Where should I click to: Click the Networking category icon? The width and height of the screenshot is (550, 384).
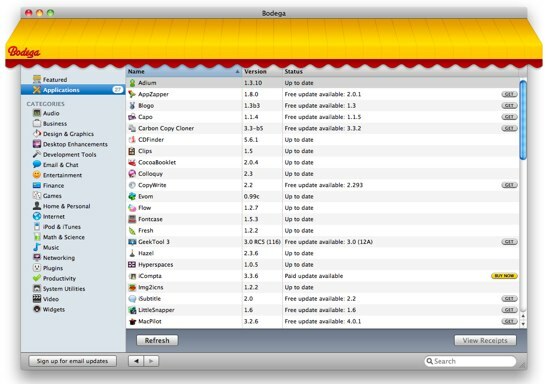pos(37,257)
